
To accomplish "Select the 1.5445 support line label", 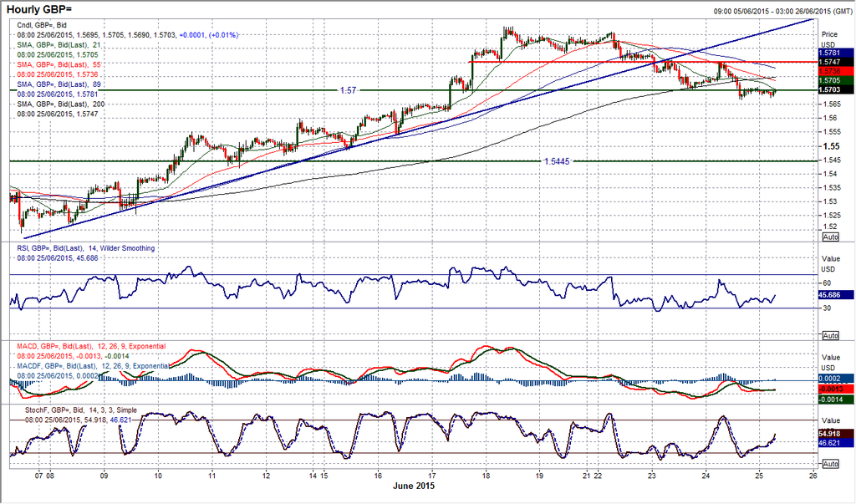I will [x=559, y=160].
